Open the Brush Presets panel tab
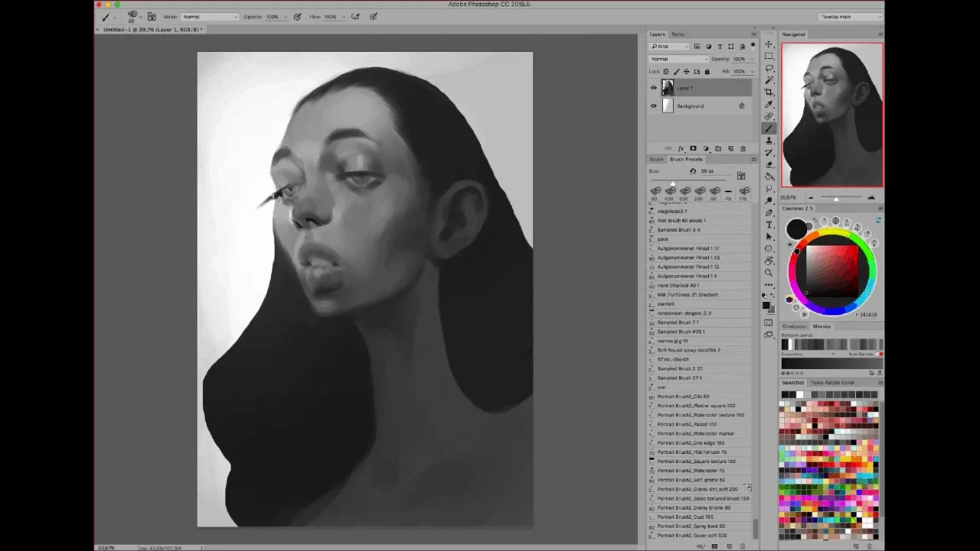The image size is (980, 551). [686, 159]
